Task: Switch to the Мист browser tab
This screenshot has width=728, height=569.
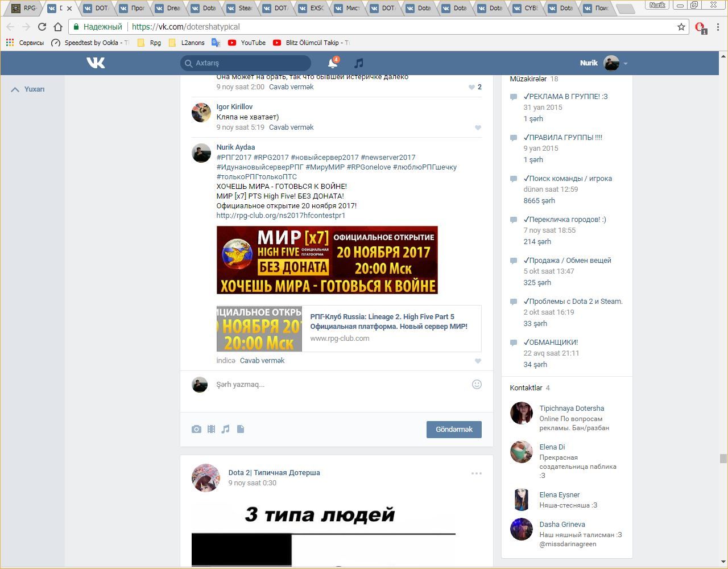Action: click(347, 9)
